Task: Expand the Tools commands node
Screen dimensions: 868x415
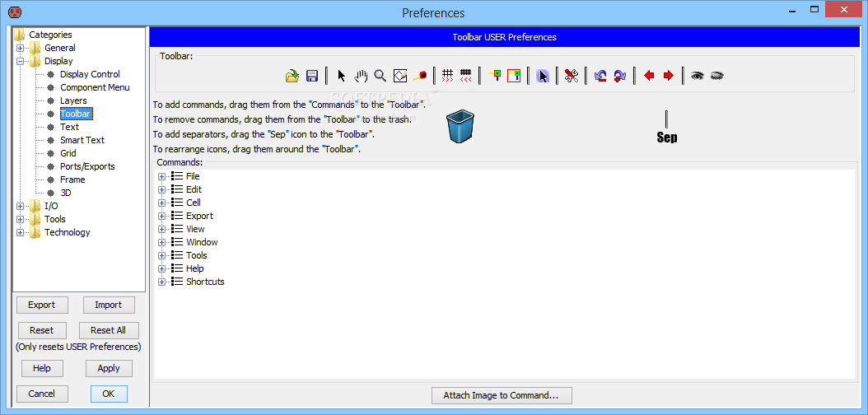Action: click(161, 255)
